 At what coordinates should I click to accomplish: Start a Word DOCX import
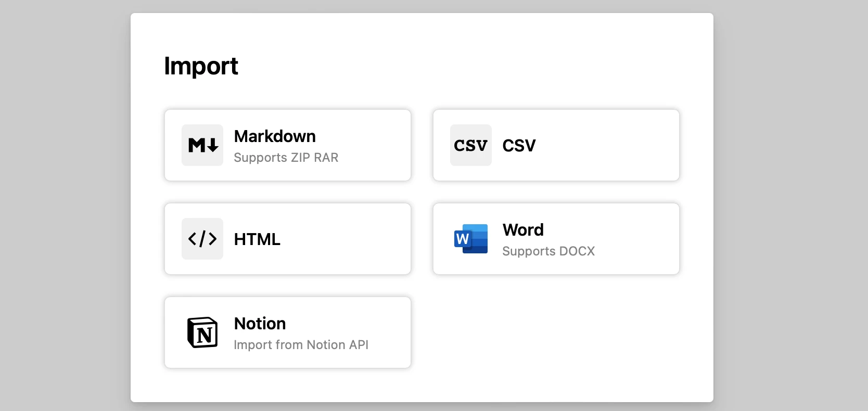pyautogui.click(x=556, y=239)
